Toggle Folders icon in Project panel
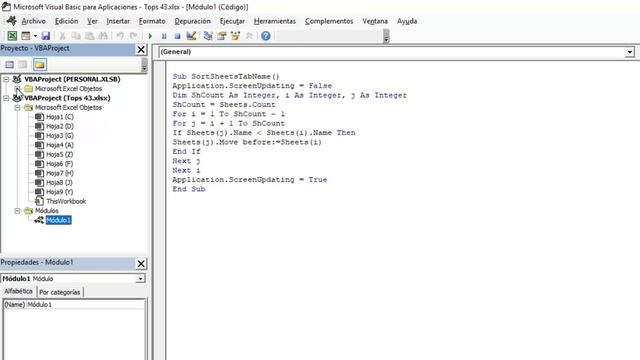This screenshot has height=360, width=640. 40,64
